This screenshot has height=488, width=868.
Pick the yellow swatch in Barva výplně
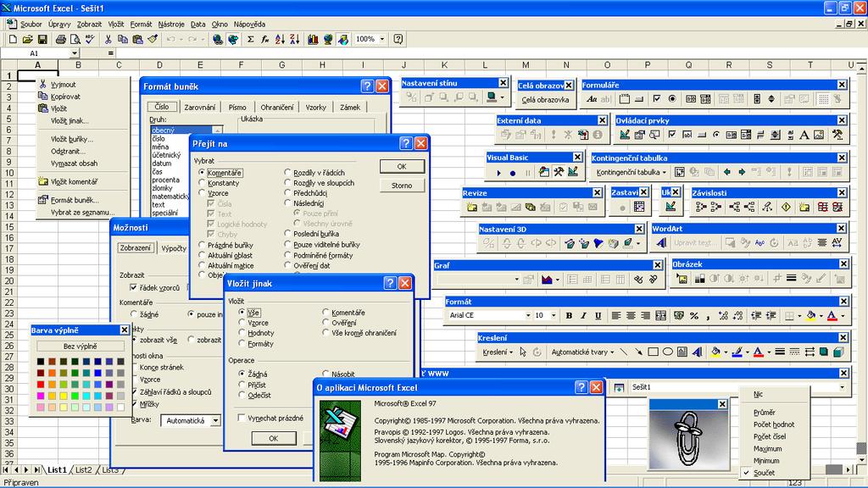64,396
